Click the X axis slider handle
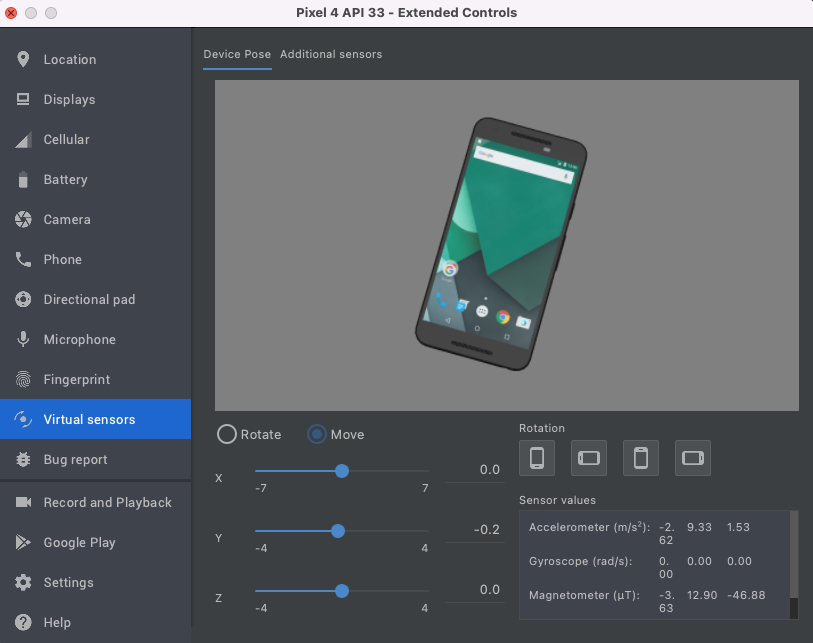Image resolution: width=813 pixels, height=643 pixels. click(342, 471)
